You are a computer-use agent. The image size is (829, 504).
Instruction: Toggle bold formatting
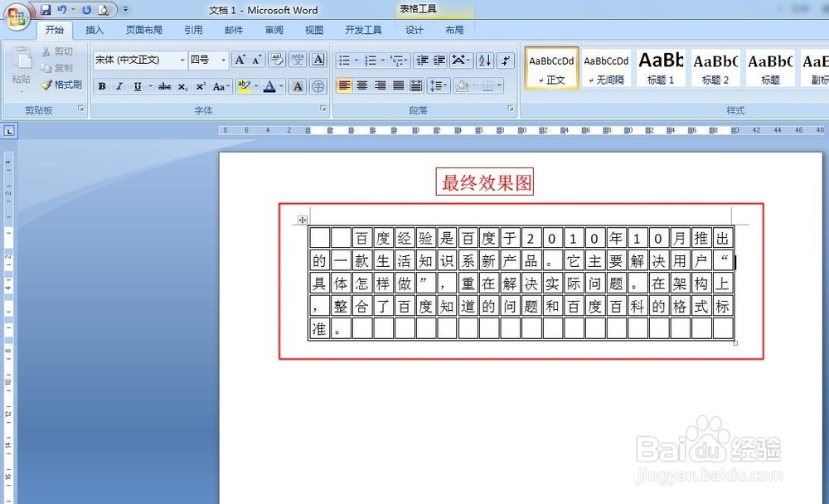click(x=102, y=86)
